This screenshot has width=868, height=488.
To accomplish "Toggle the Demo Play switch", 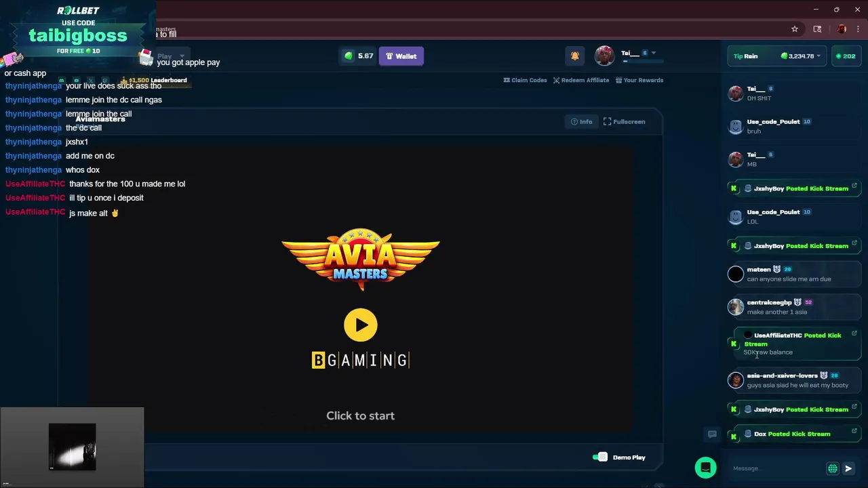I will coord(600,457).
